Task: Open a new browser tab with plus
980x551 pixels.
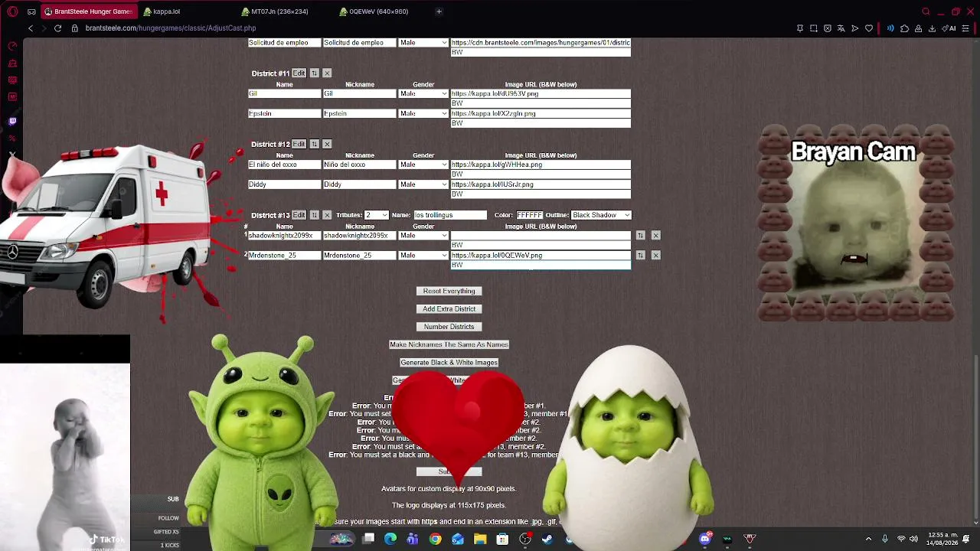Action: pos(439,11)
